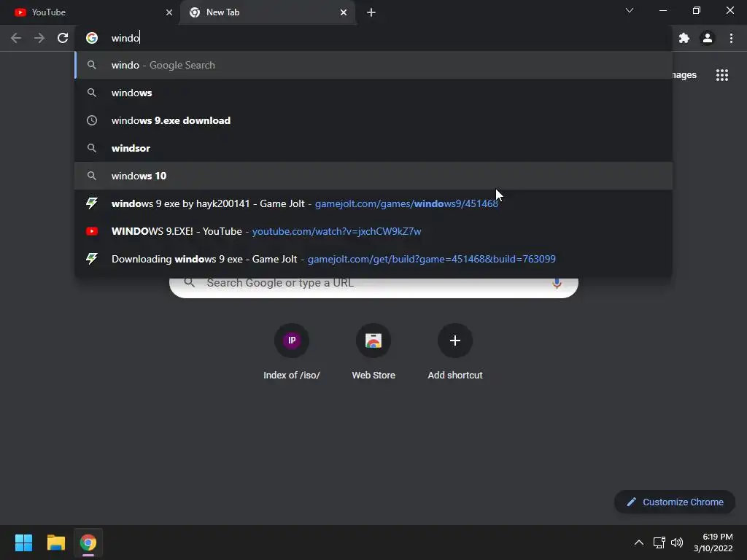Click the magnifier icon beside 'windows 10'
Image resolution: width=747 pixels, height=560 pixels.
click(92, 176)
